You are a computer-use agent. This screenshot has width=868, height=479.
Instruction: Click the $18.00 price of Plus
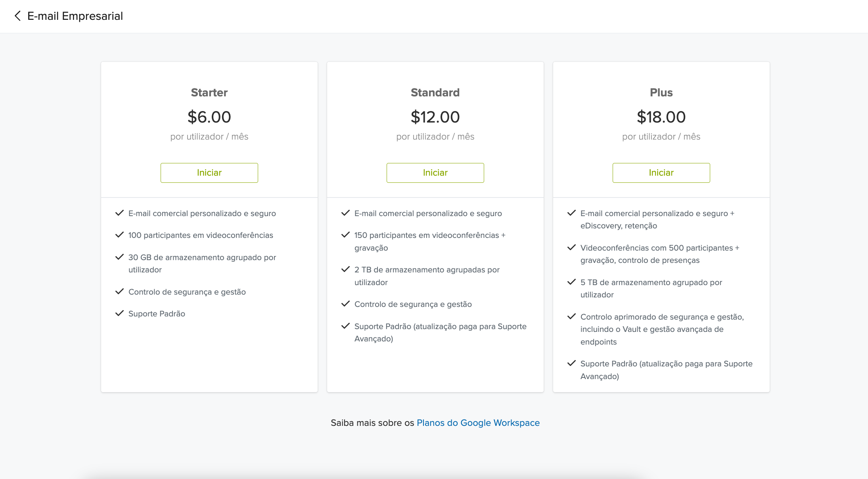point(661,117)
